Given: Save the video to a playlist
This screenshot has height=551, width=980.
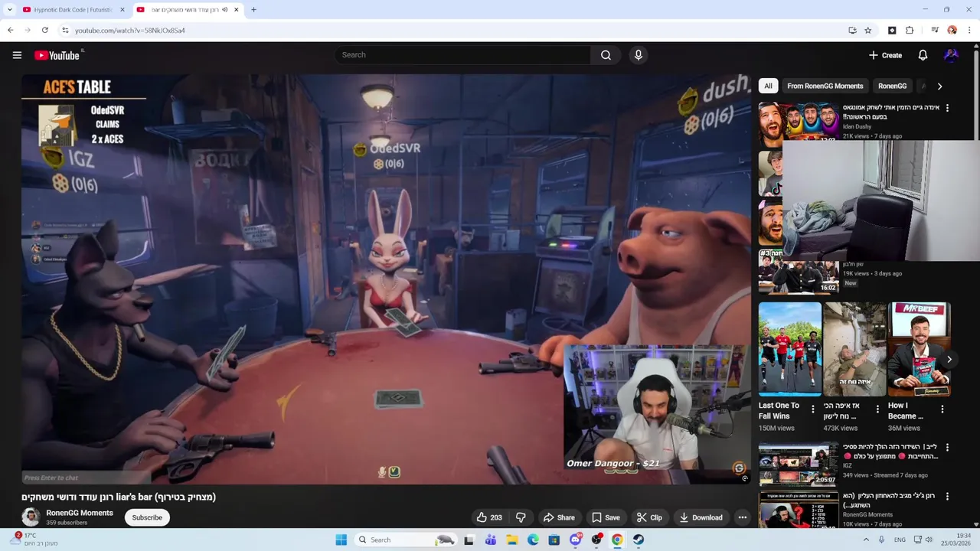Looking at the screenshot, I should point(606,517).
